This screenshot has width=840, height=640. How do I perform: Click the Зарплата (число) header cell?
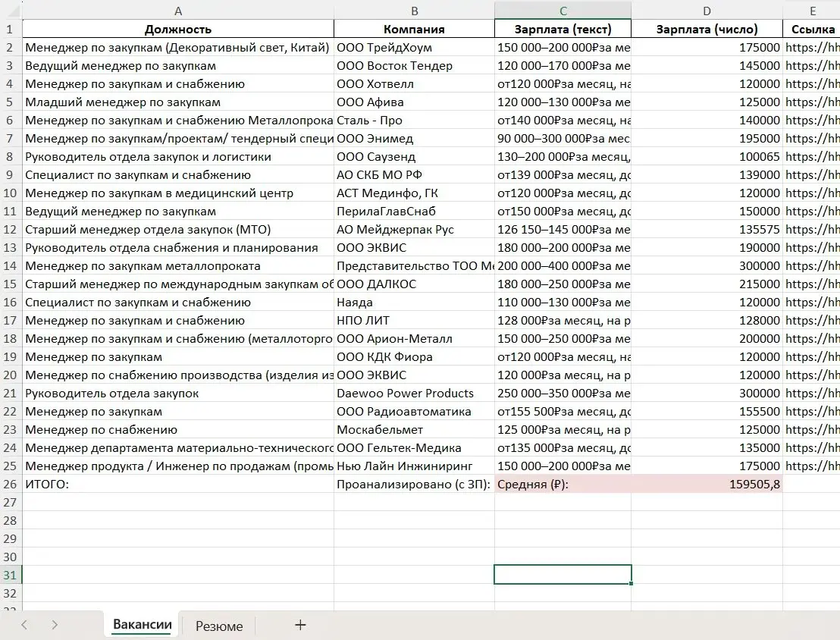click(707, 30)
